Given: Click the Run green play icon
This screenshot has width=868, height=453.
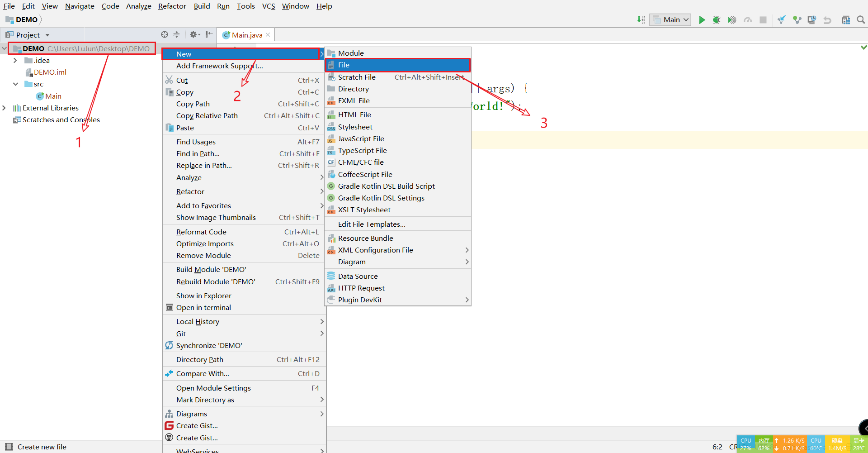Looking at the screenshot, I should [x=702, y=20].
